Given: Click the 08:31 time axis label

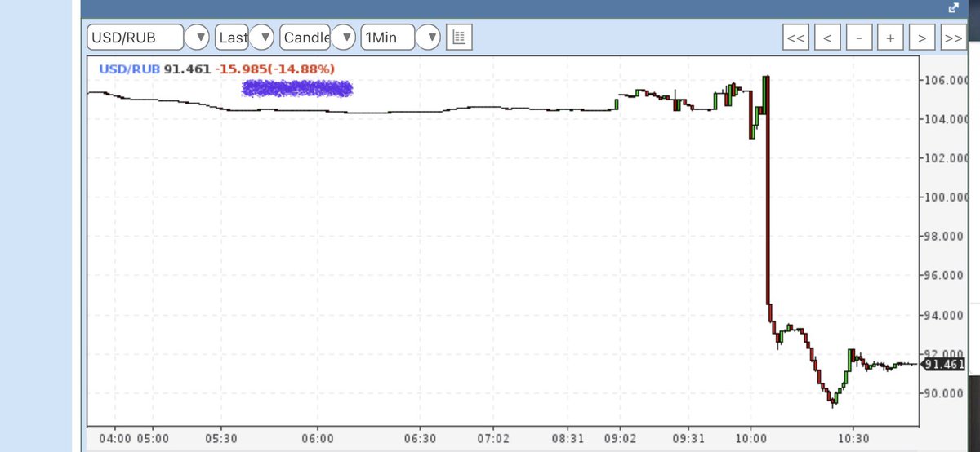Looking at the screenshot, I should [569, 438].
